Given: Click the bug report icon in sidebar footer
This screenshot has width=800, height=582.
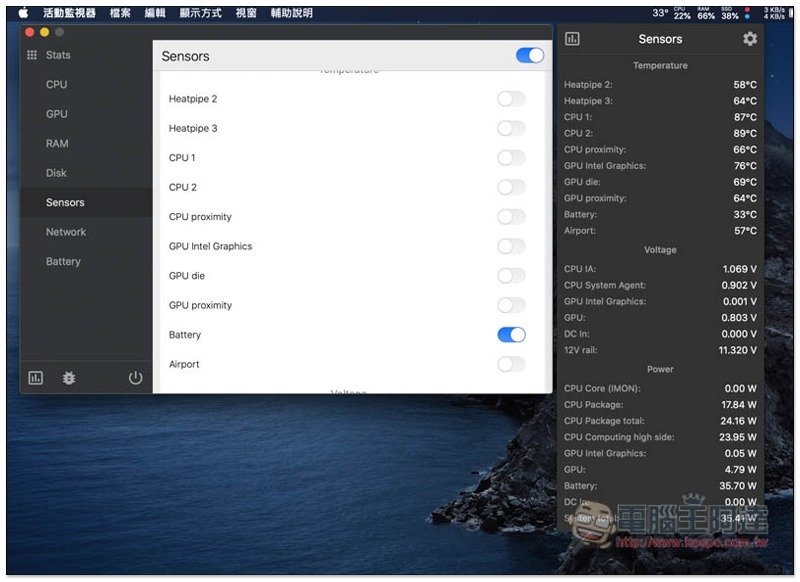Looking at the screenshot, I should coord(69,378).
